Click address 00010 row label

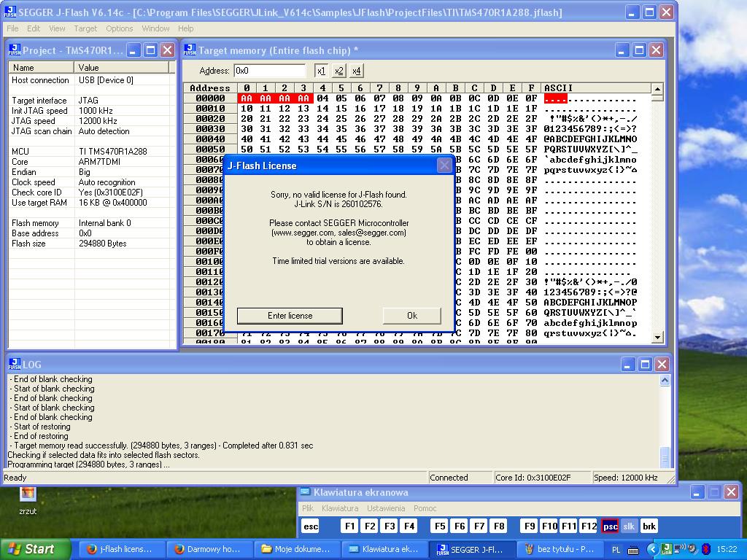(x=210, y=109)
